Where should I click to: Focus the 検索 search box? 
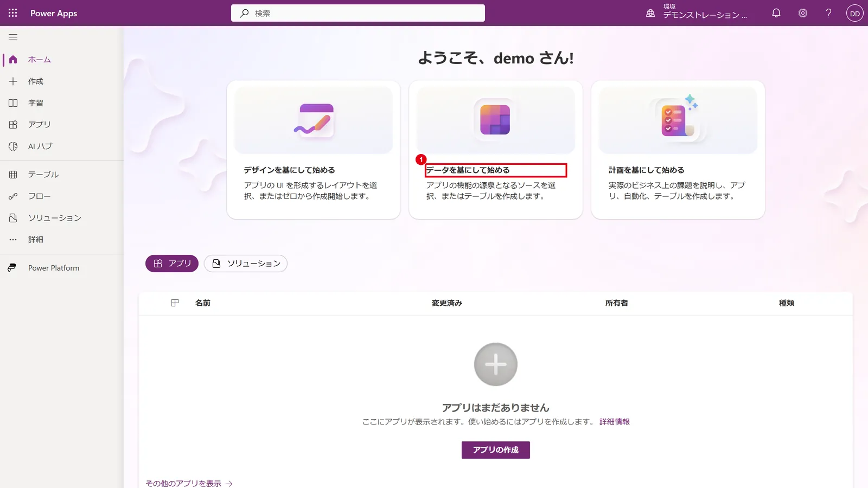tap(358, 13)
